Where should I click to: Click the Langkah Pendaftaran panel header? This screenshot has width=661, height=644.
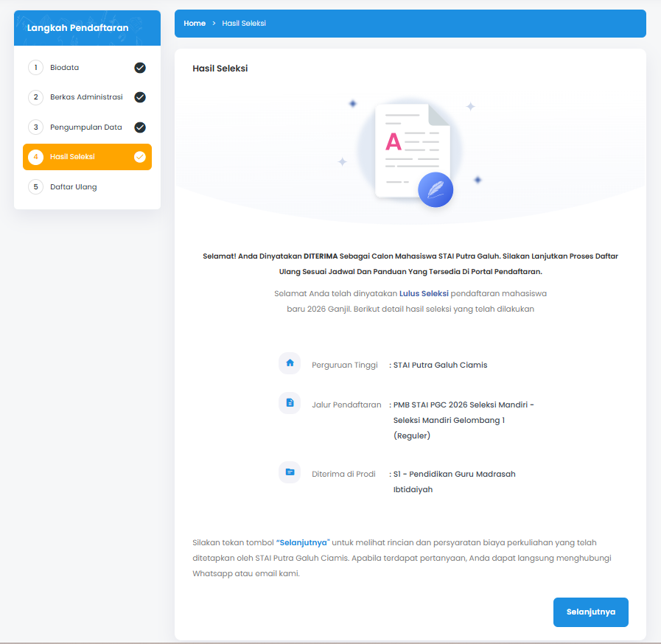[x=78, y=28]
